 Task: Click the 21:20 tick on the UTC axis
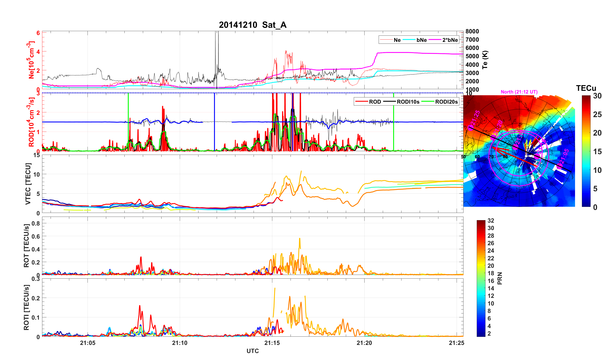click(364, 343)
